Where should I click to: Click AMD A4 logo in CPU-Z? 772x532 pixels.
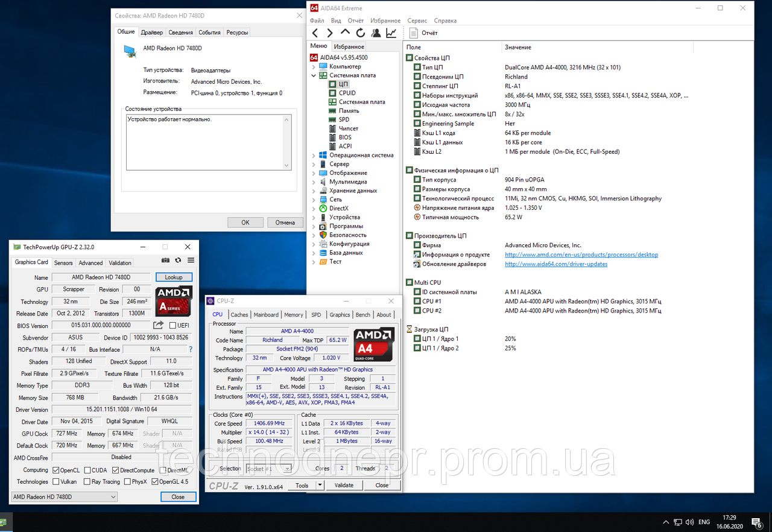pos(374,344)
